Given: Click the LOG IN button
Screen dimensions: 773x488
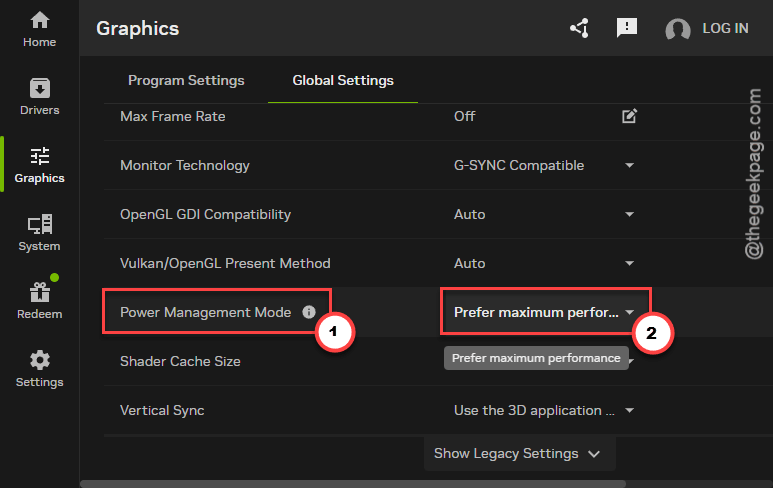Looking at the screenshot, I should 725,29.
